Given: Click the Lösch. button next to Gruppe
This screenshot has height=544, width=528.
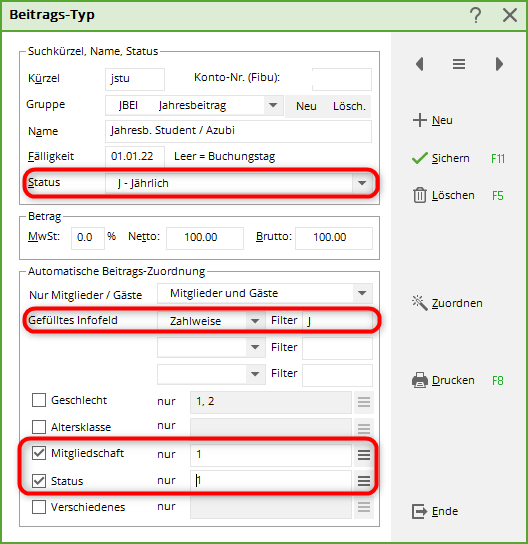Looking at the screenshot, I should click(349, 106).
